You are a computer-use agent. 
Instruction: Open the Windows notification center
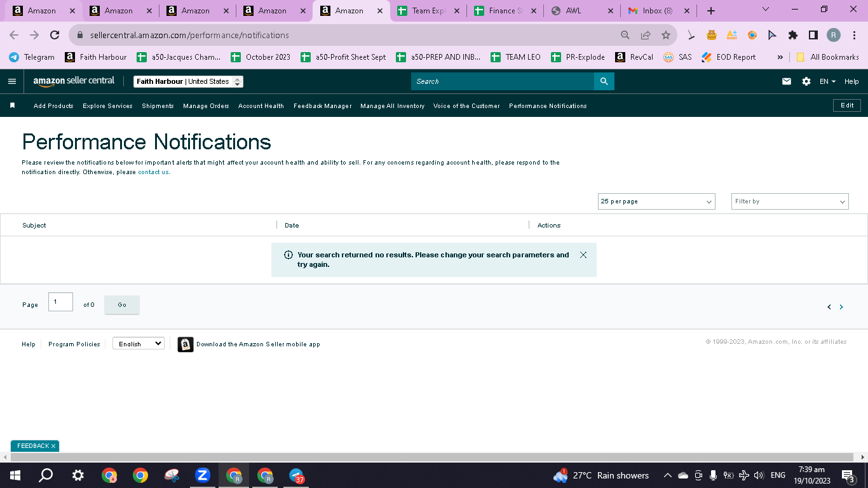tap(848, 475)
